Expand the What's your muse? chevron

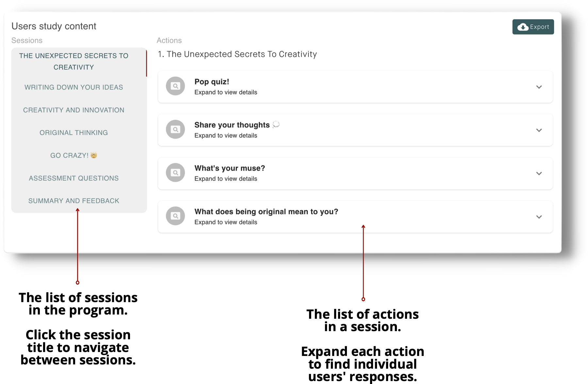click(x=539, y=174)
